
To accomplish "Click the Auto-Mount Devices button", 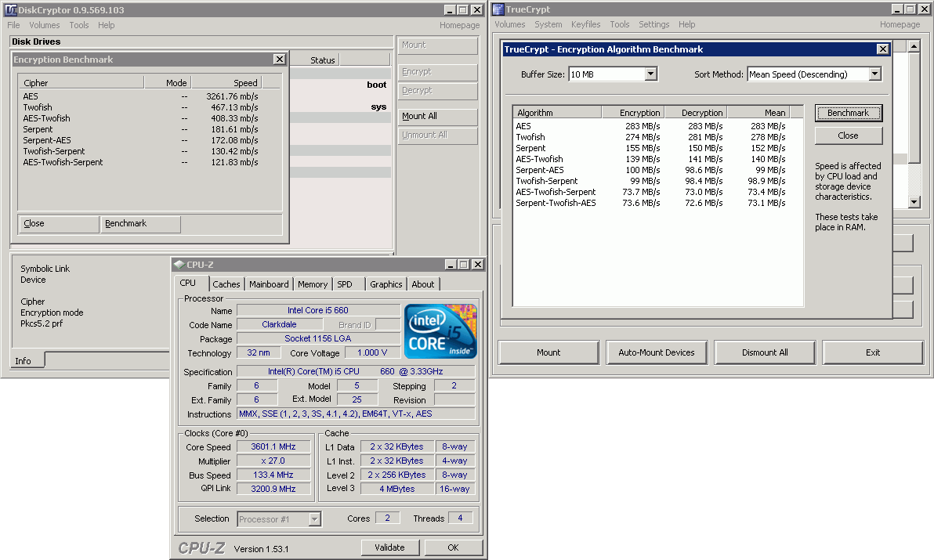I will pos(657,352).
